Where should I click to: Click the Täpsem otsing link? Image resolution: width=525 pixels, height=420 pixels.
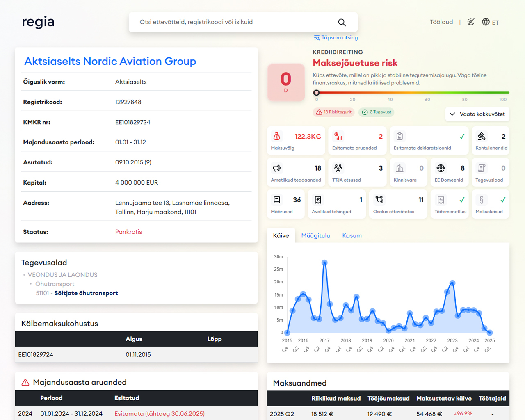pos(336,38)
